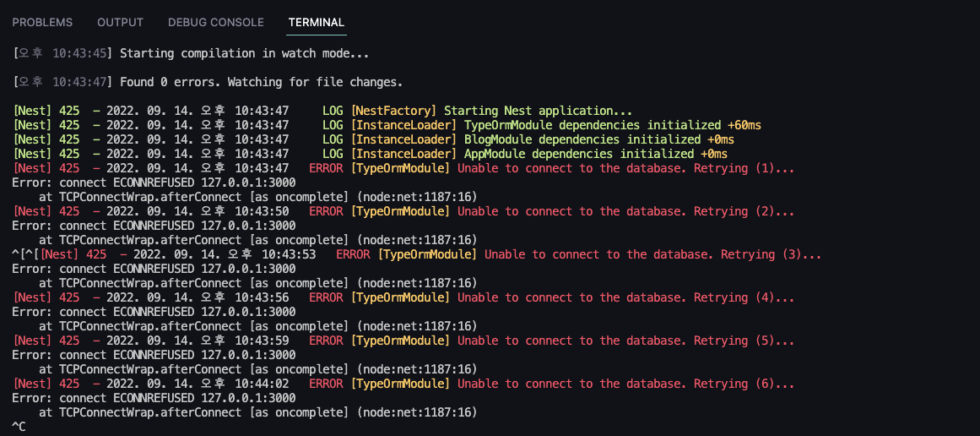Click the 'Retrying (3)' error line

coord(417,254)
